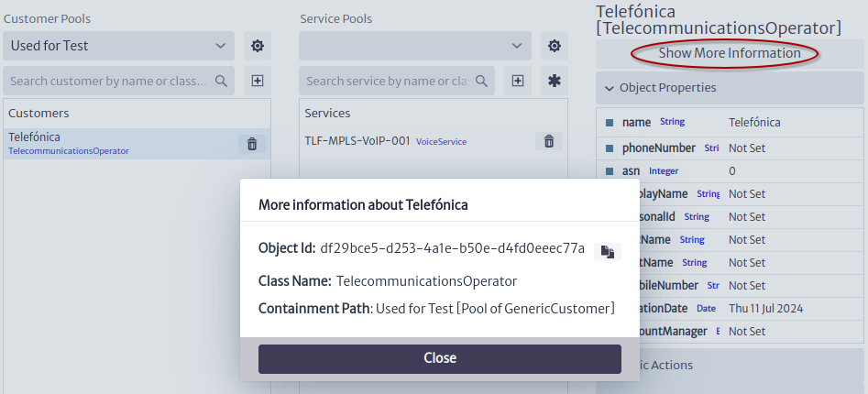868x394 pixels.
Task: Open the empty Service Pools dropdown
Action: [415, 46]
